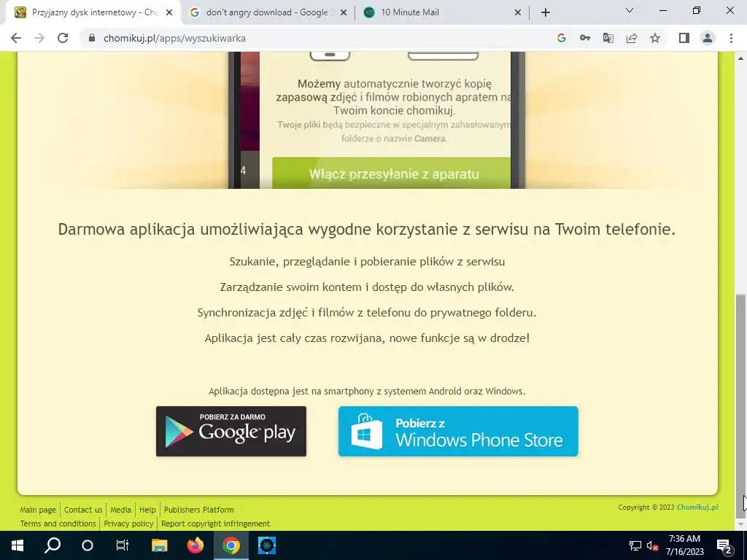Click the taskbar clock showing 7:36 AM
This screenshot has height=560, width=747.
684,545
